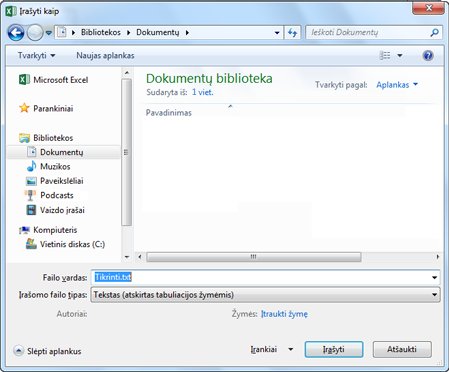Open the Įrankiai tools dropdown
This screenshot has width=449, height=372.
pyautogui.click(x=272, y=349)
